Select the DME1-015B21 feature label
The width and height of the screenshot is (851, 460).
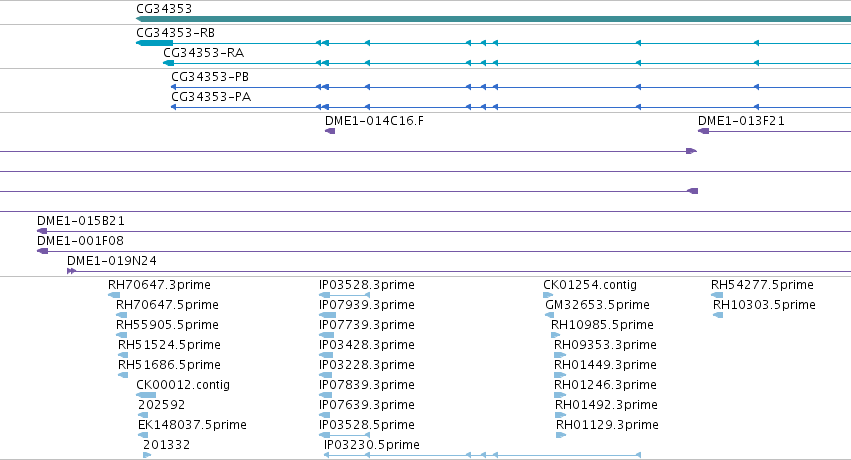81,221
